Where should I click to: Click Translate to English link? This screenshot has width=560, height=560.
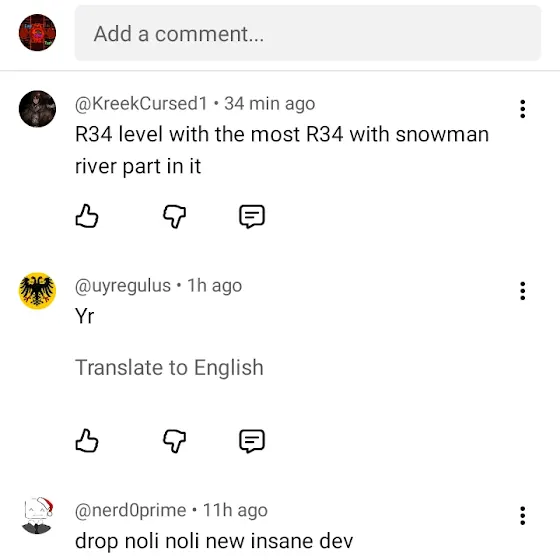[x=169, y=368]
